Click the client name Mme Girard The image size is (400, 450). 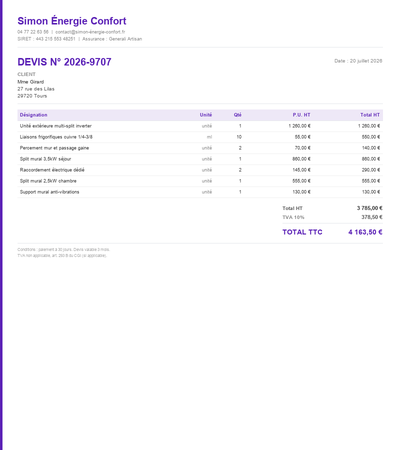[x=31, y=82]
